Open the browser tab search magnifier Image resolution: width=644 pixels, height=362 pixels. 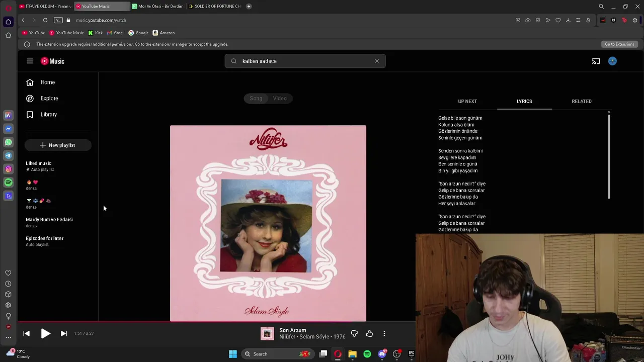601,7
